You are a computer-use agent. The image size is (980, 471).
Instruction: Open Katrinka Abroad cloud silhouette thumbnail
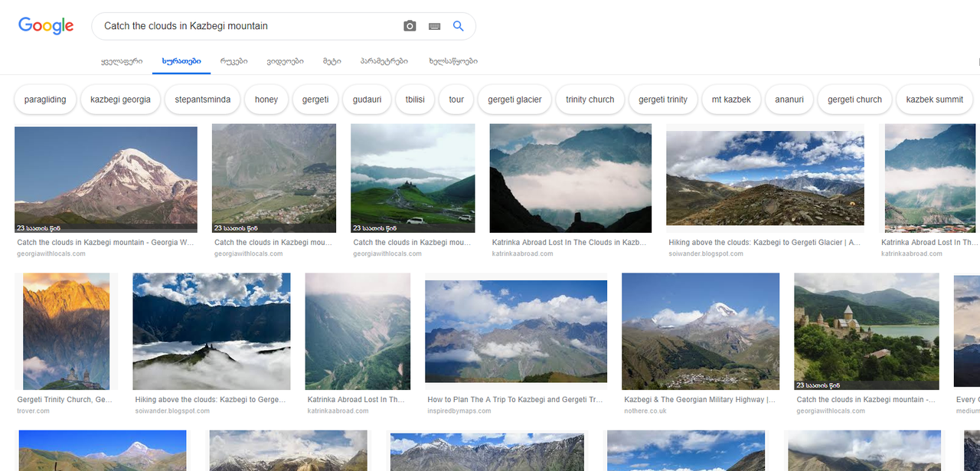point(570,178)
